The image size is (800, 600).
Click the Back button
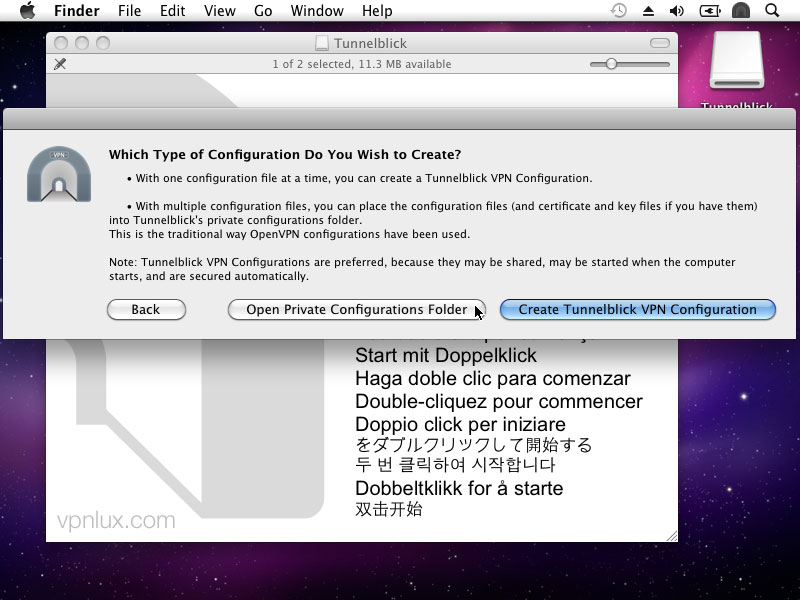[x=146, y=310]
